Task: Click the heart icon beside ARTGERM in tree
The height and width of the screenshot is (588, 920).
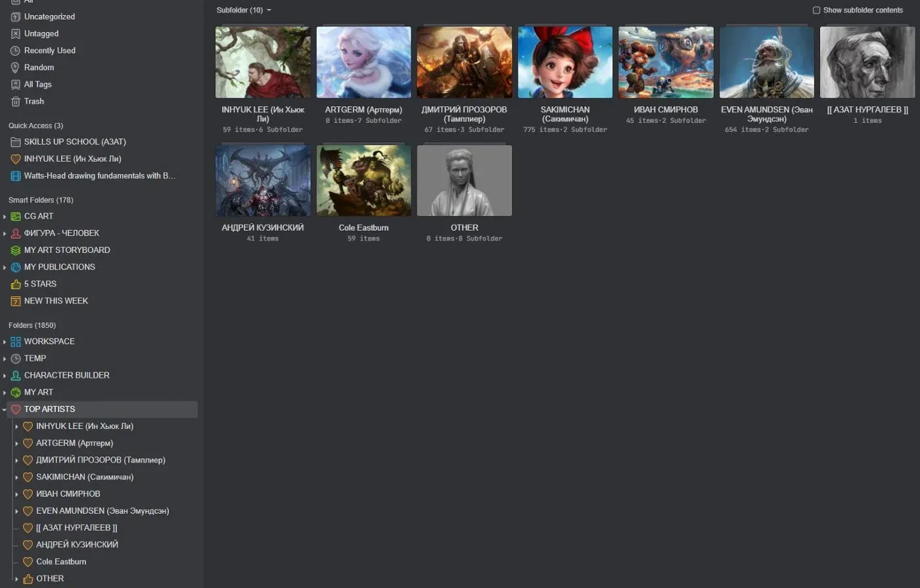Action: [28, 443]
